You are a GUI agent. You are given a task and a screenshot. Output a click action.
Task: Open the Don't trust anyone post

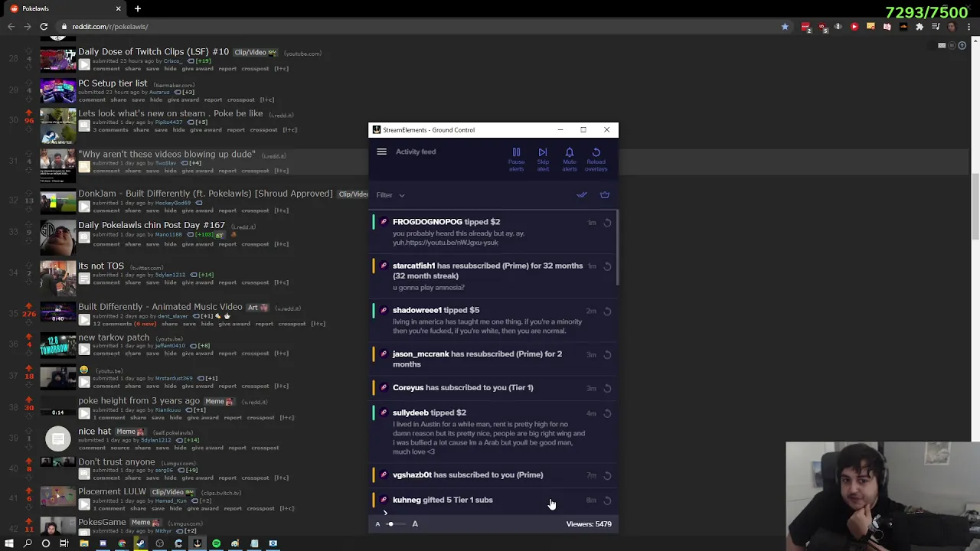tap(116, 461)
